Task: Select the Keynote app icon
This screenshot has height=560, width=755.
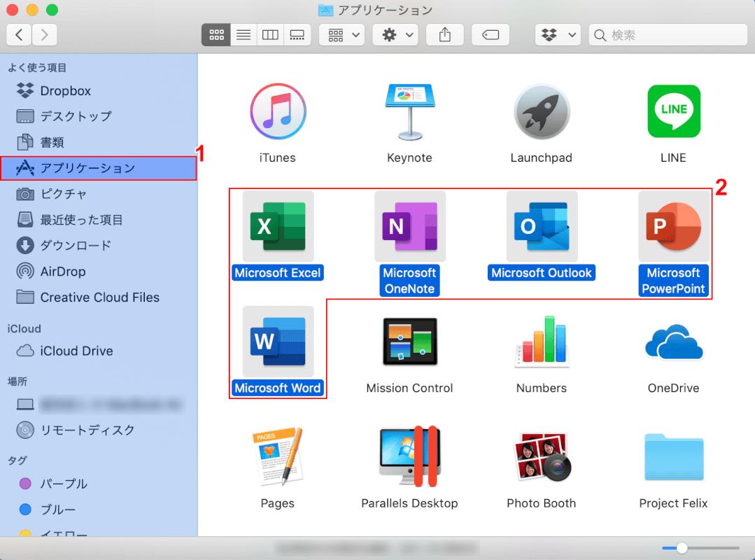Action: [410, 112]
